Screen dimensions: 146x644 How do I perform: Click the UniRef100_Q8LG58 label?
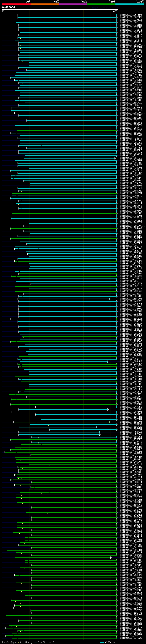tap(131, 334)
